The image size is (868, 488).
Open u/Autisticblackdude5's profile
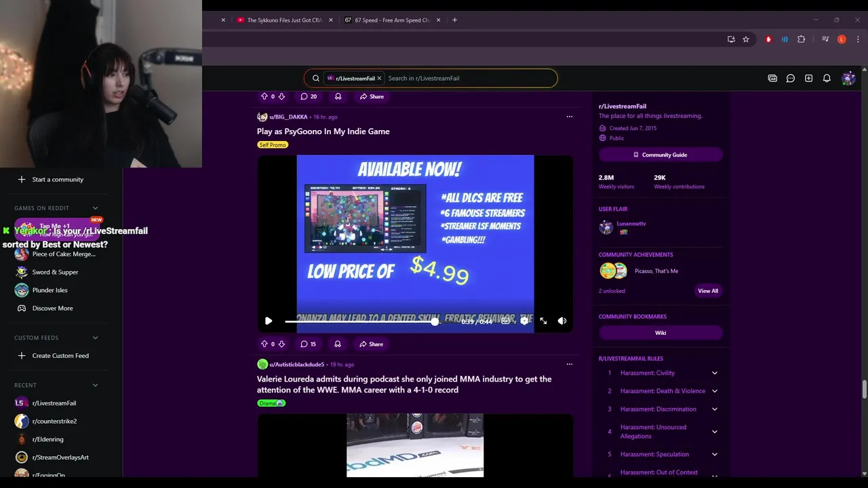(x=296, y=365)
